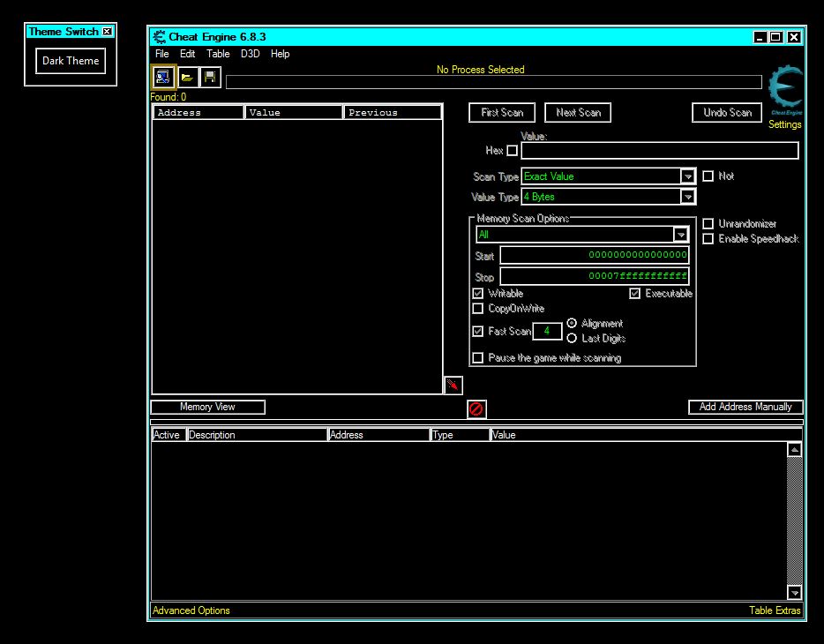Image resolution: width=824 pixels, height=644 pixels.
Task: Uncheck the Fast Scan checkbox
Action: coord(477,331)
